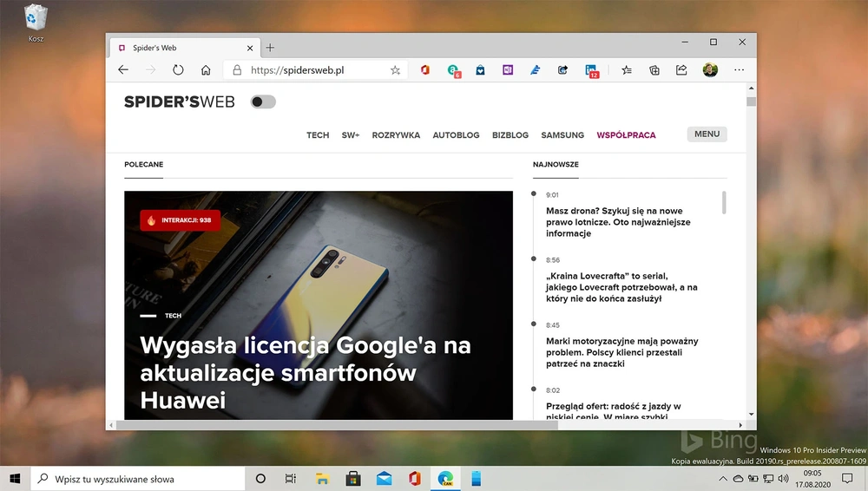Toggle the dark mode switch near logo

point(263,101)
